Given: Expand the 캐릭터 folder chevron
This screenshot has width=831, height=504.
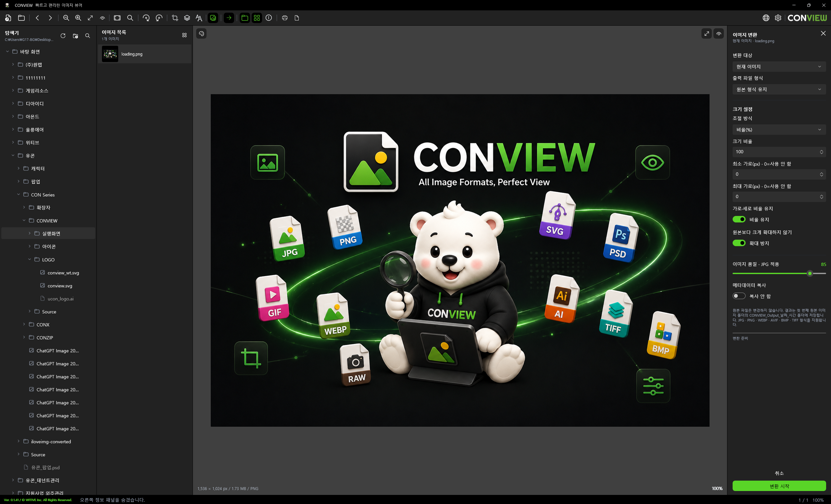Looking at the screenshot, I should 19,168.
